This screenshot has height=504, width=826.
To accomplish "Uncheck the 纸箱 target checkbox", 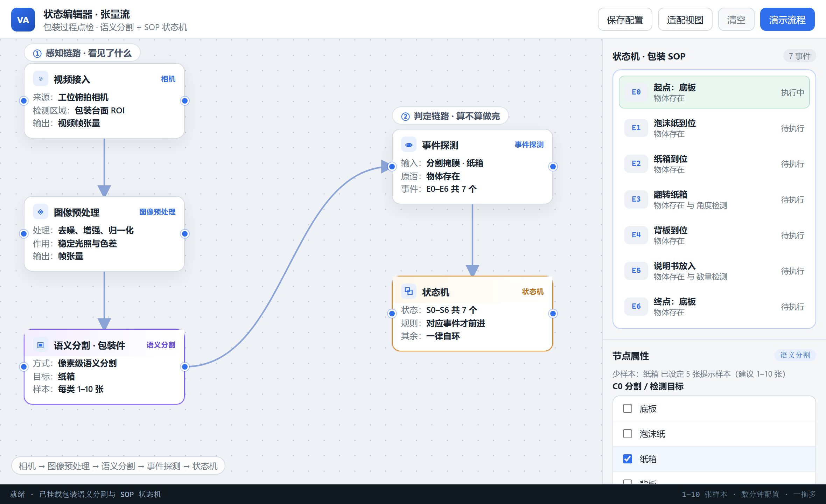I will pyautogui.click(x=628, y=459).
